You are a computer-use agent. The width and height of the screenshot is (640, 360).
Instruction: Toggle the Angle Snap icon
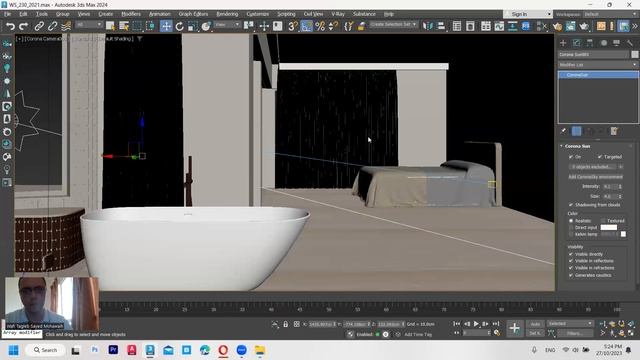307,26
